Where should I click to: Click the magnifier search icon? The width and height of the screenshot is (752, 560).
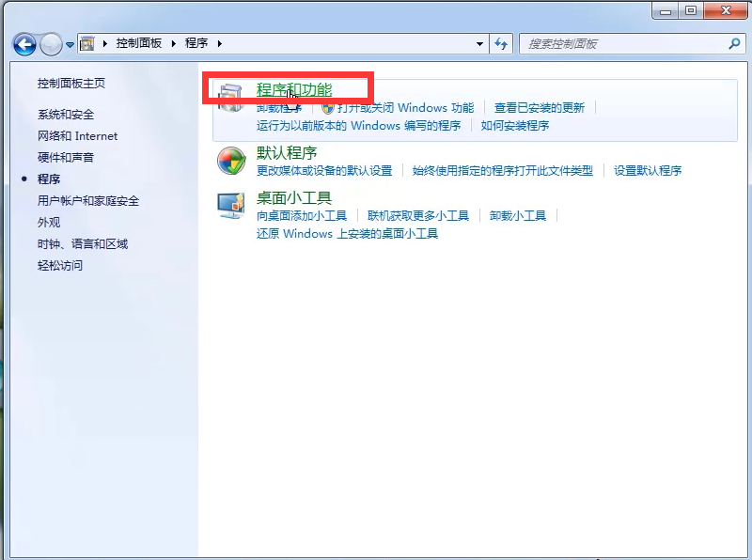tap(734, 44)
